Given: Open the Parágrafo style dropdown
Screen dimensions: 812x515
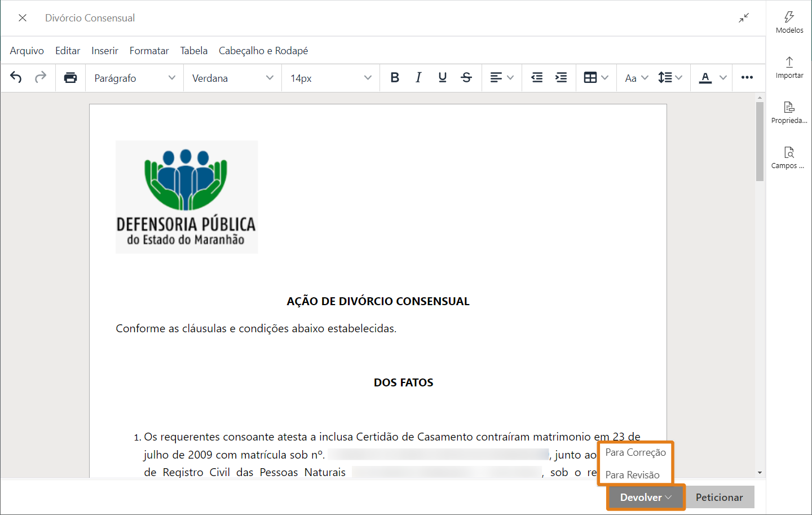Looking at the screenshot, I should coord(135,78).
